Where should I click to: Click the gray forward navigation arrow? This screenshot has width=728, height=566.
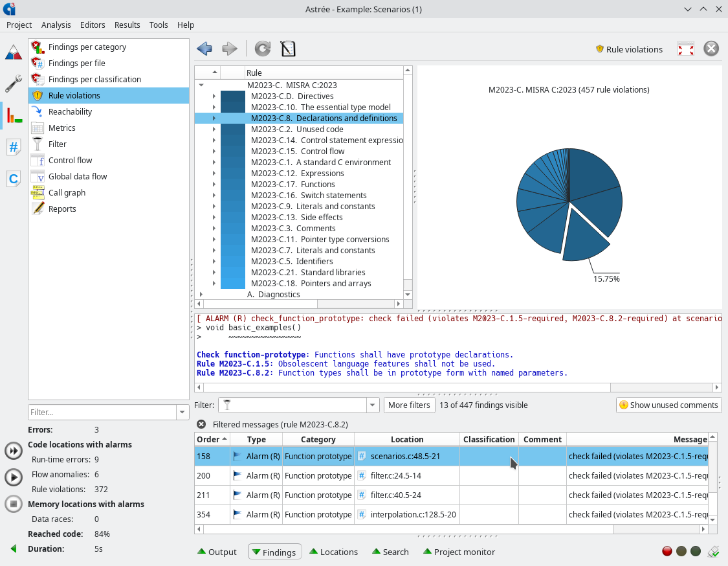[x=229, y=49]
